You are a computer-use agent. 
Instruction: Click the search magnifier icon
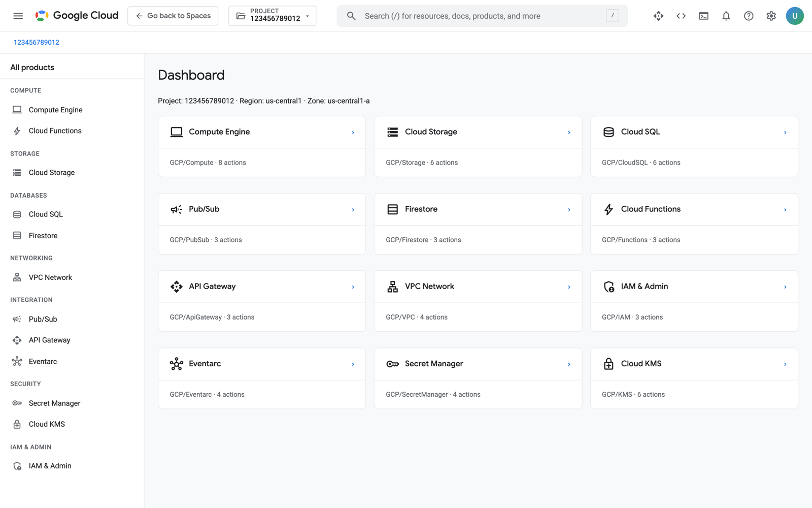pyautogui.click(x=351, y=16)
